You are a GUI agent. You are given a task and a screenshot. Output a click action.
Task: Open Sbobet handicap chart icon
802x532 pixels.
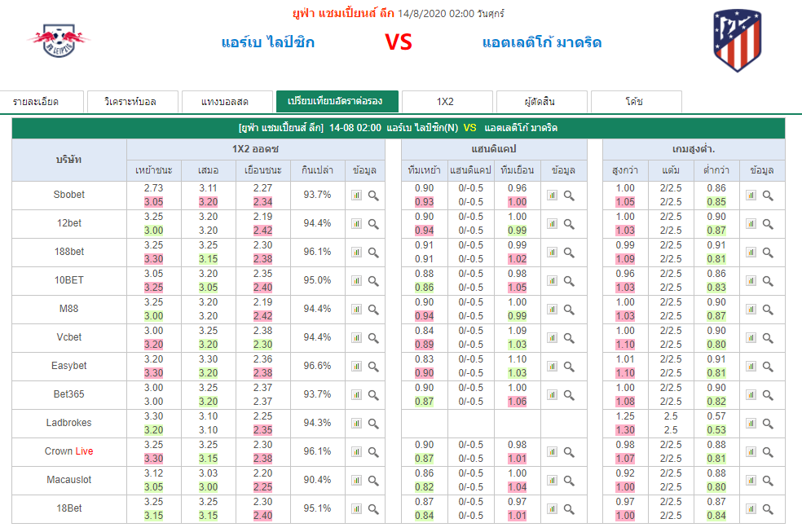point(552,196)
